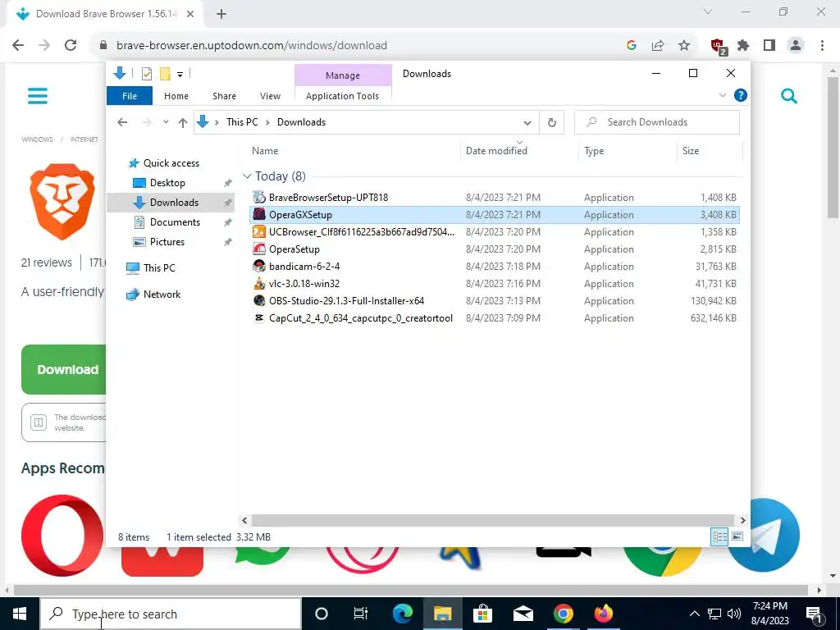This screenshot has height=630, width=840.
Task: Select the vlc-3.0.18-win32 cone icon
Action: 259,283
